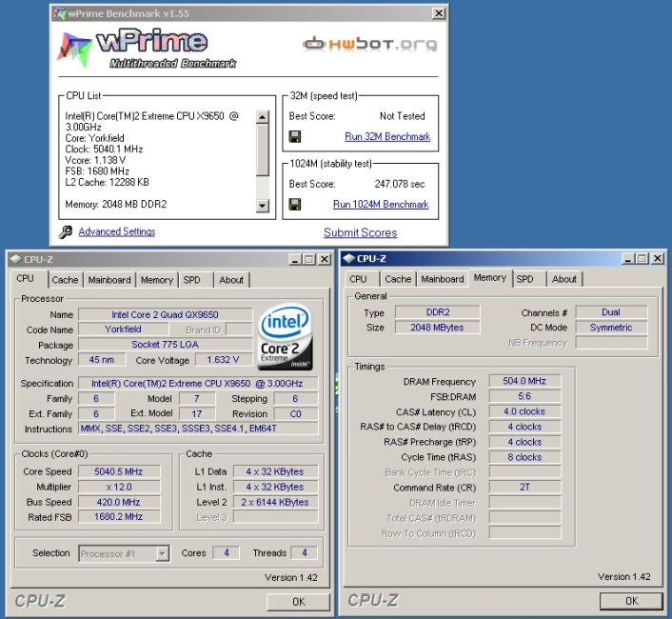Run the 1024M Benchmark
This screenshot has height=619, width=672.
(x=381, y=204)
